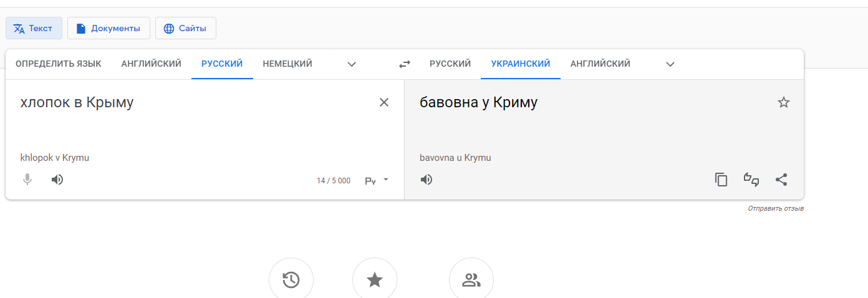
Task: Select НЕМЕЦКИЙ as the source language
Action: click(287, 64)
